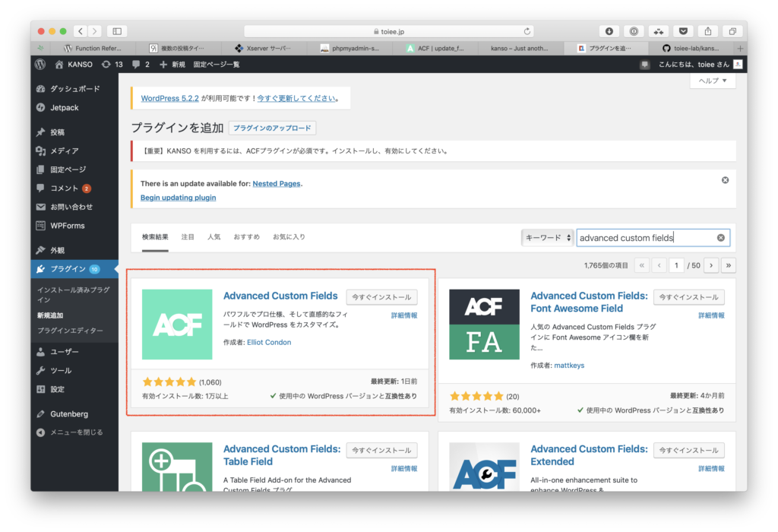This screenshot has height=532, width=778.
Task: Install the Advanced Custom Fields plugin
Action: click(381, 297)
